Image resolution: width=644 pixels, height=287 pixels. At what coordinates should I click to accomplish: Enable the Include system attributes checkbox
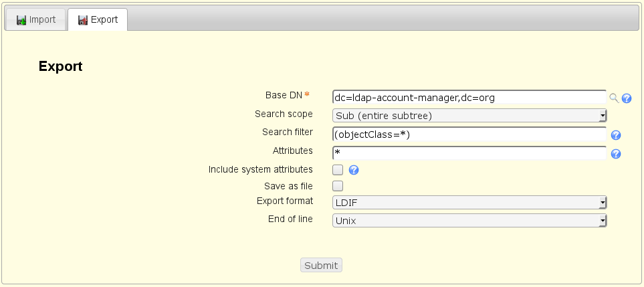338,170
